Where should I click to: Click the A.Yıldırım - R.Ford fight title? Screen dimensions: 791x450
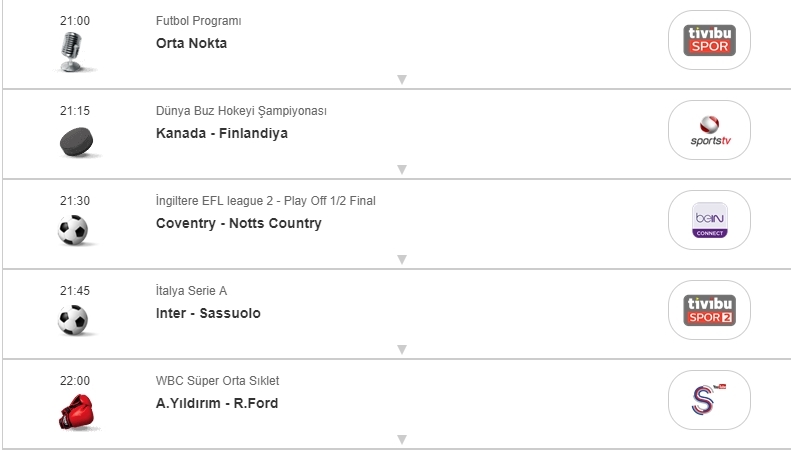pyautogui.click(x=217, y=403)
